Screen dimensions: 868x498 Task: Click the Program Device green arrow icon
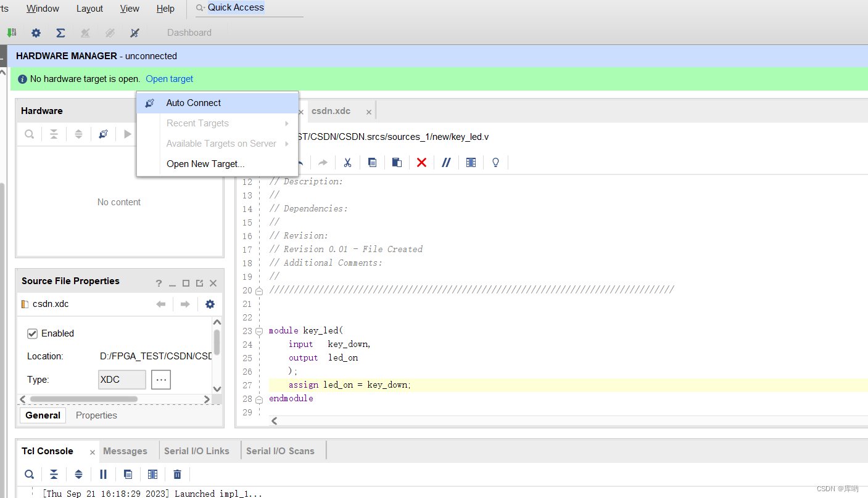point(11,33)
